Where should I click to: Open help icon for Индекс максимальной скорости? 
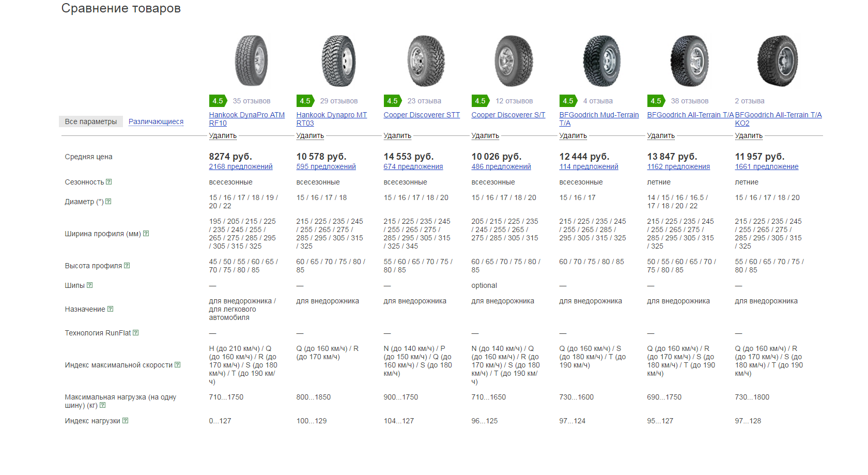click(x=178, y=365)
